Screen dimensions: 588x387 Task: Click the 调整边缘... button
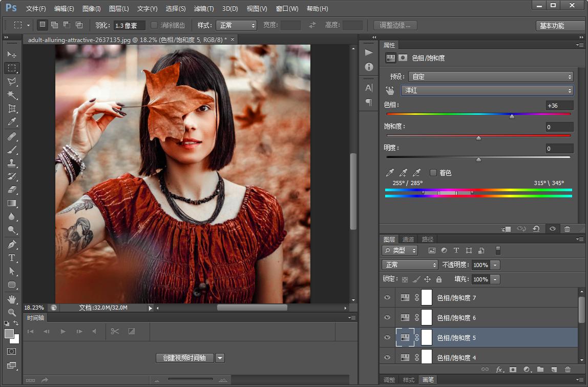click(x=395, y=25)
